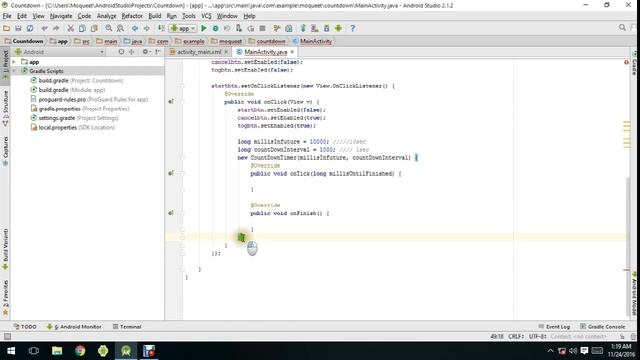Click Collapse All icon in project panel
This screenshot has width=640, height=360.
click(131, 52)
